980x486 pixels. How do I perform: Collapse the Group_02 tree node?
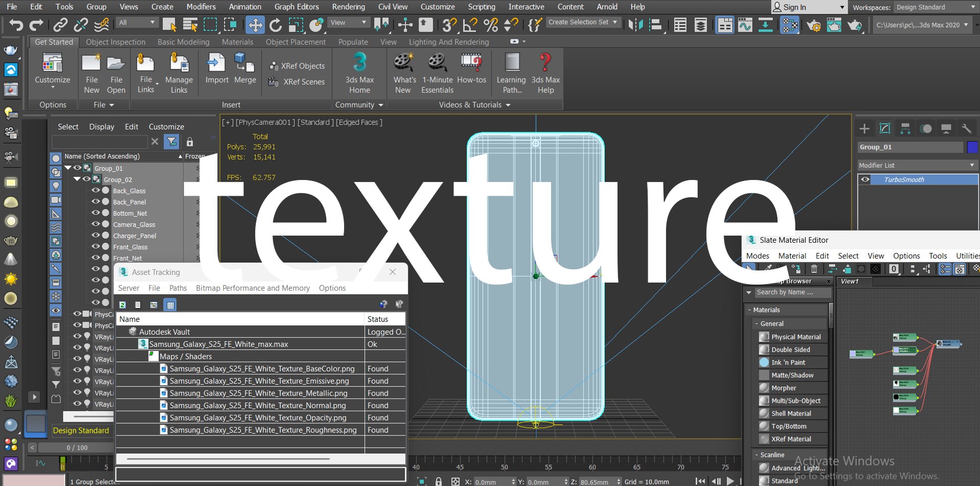click(x=77, y=179)
